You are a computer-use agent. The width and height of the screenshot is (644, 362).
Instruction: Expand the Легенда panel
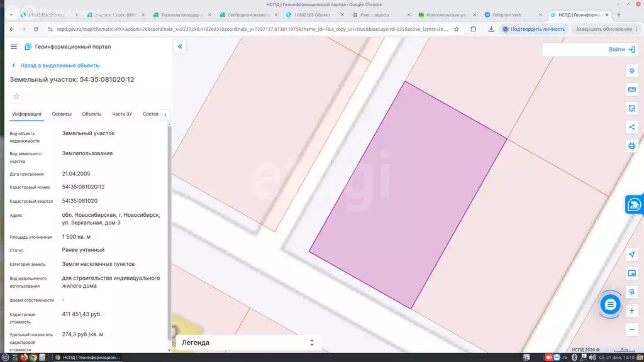point(247,343)
